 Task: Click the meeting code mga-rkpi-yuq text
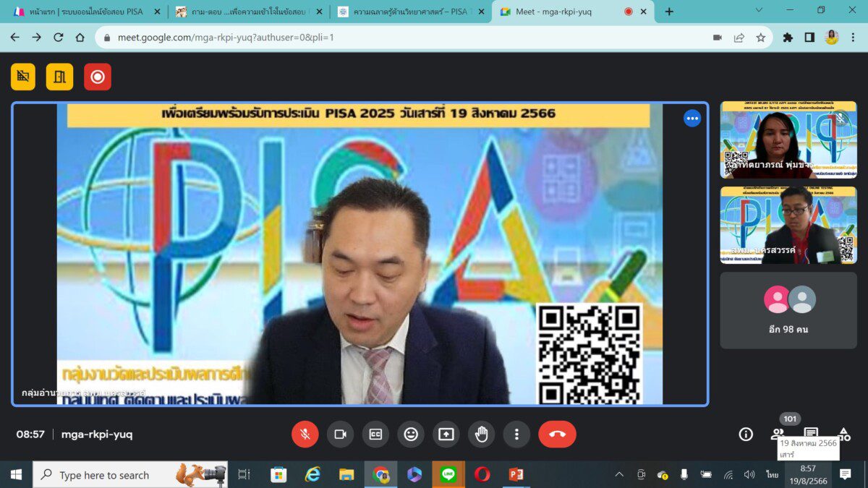point(97,435)
